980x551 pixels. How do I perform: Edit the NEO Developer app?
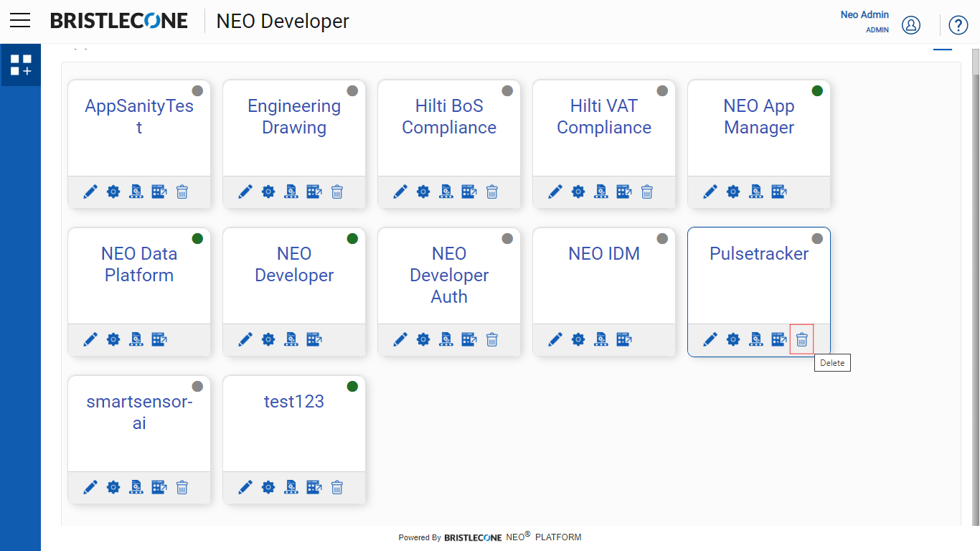(245, 339)
